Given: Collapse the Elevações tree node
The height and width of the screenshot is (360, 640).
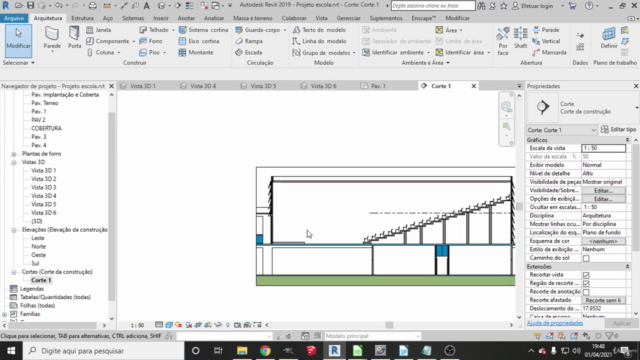Looking at the screenshot, I should [14, 230].
